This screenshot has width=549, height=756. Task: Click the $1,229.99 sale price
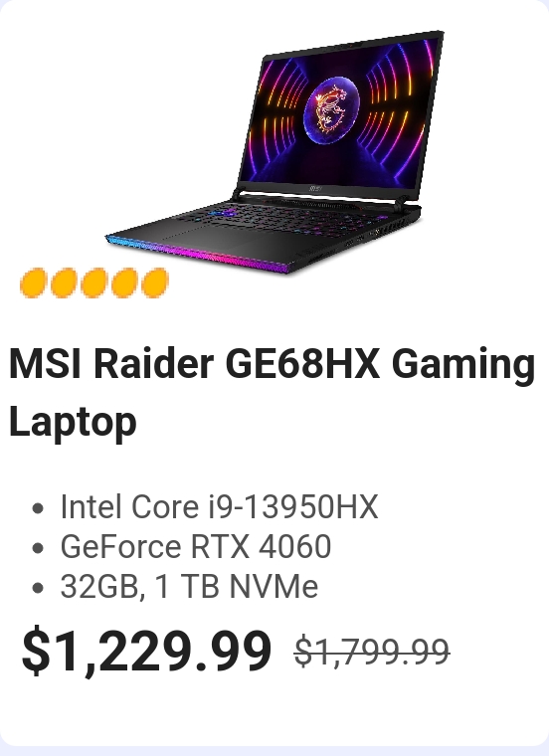(146, 651)
